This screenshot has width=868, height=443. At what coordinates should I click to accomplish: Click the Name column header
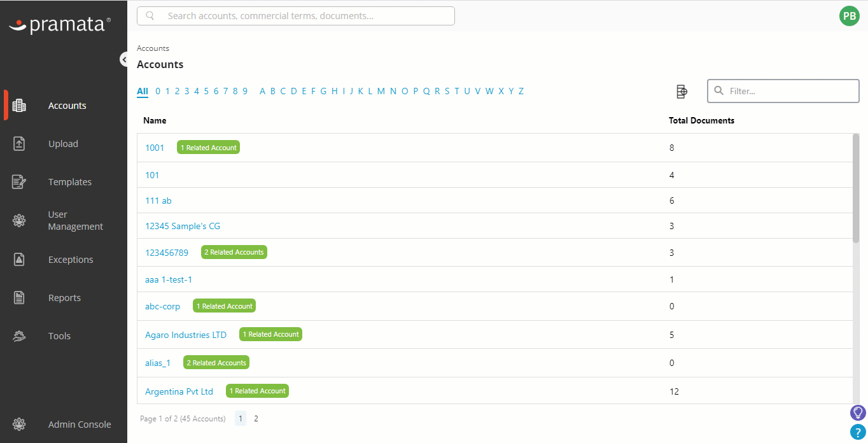155,120
